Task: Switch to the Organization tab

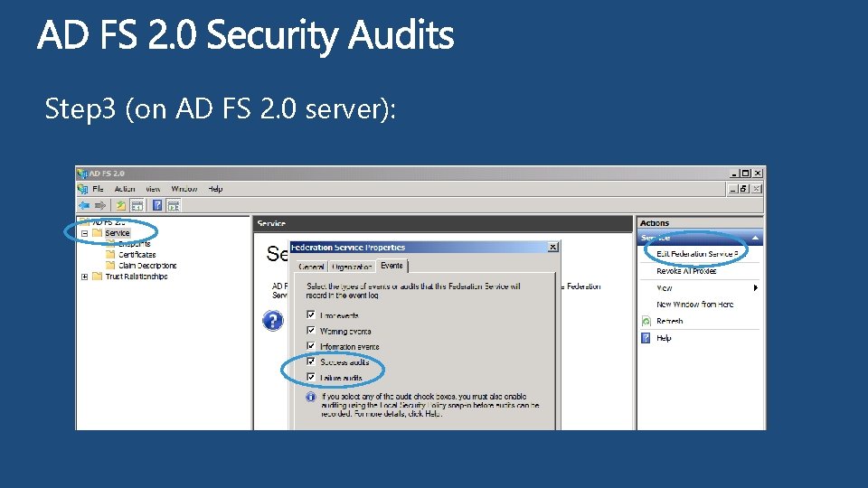Action: coord(352,267)
